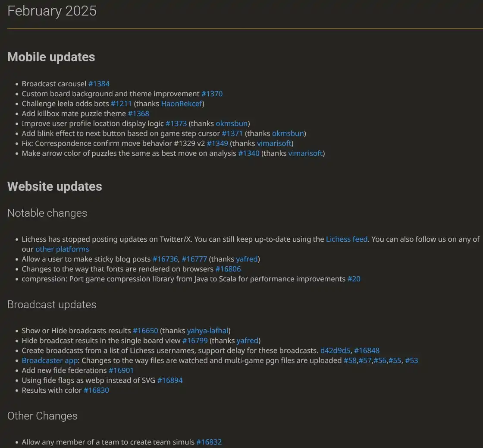Screen dimensions: 483x448
Task: Open Broadcaster app issue #58
Action: (350, 360)
